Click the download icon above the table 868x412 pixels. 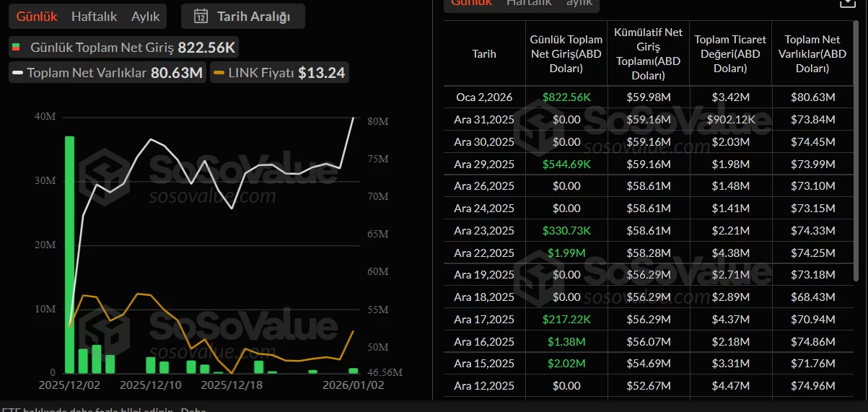(847, 3)
